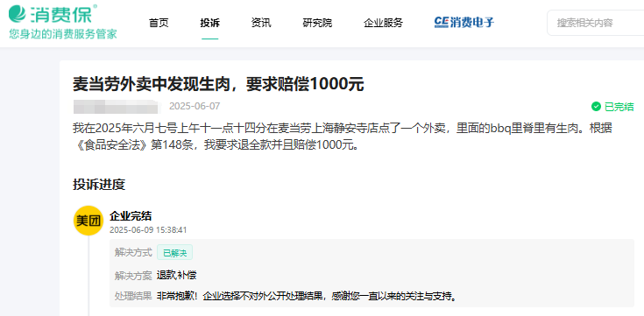Click the 解决方案 label
The width and height of the screenshot is (644, 316).
click(133, 276)
